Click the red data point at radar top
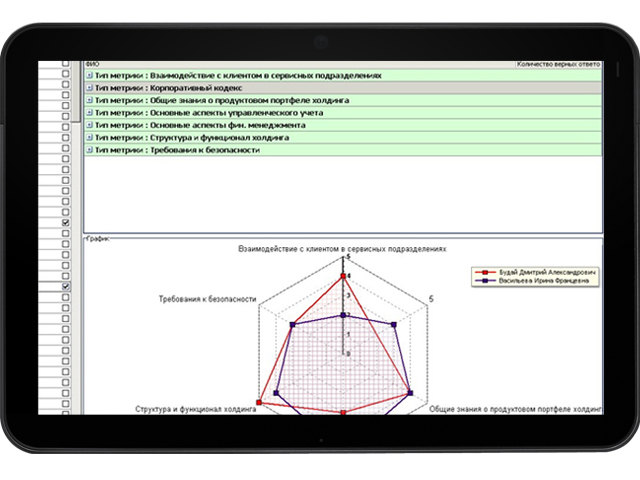Screen dimensions: 640x480 click(x=343, y=276)
